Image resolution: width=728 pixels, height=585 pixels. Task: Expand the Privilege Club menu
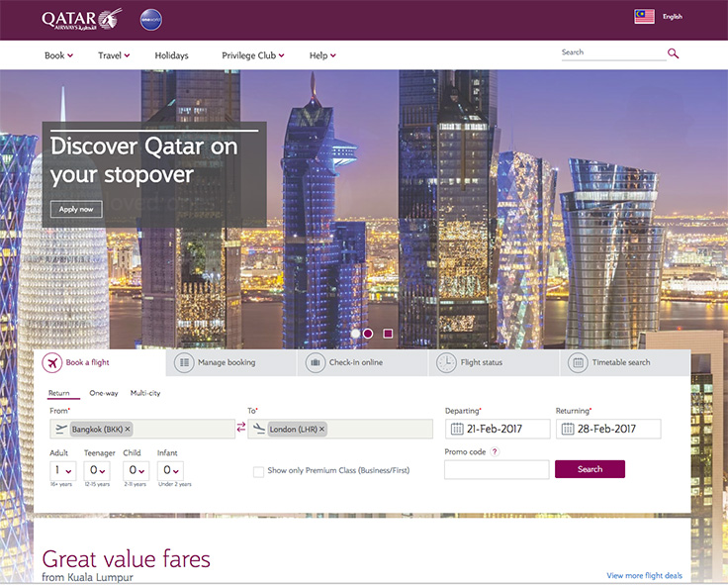point(253,55)
